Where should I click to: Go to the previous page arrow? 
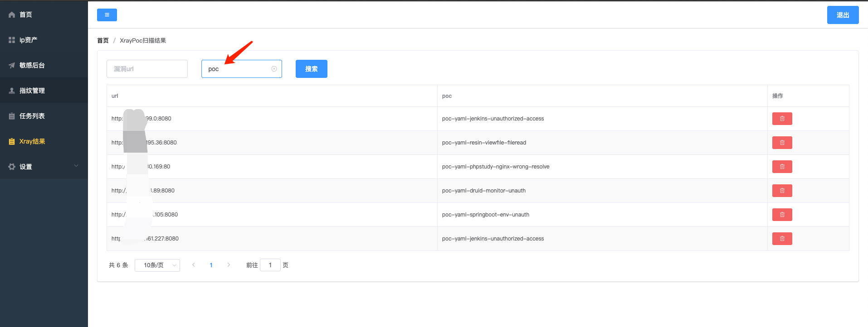194,265
